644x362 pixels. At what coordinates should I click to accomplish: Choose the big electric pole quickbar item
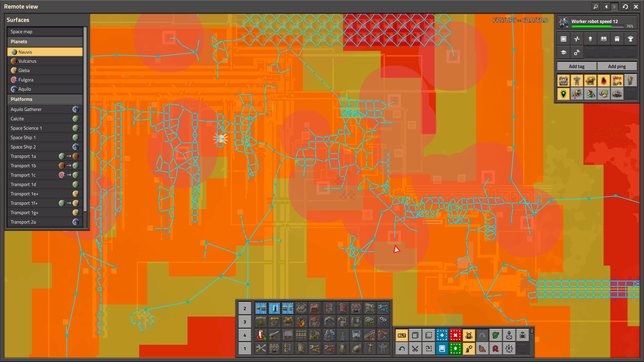383,349
